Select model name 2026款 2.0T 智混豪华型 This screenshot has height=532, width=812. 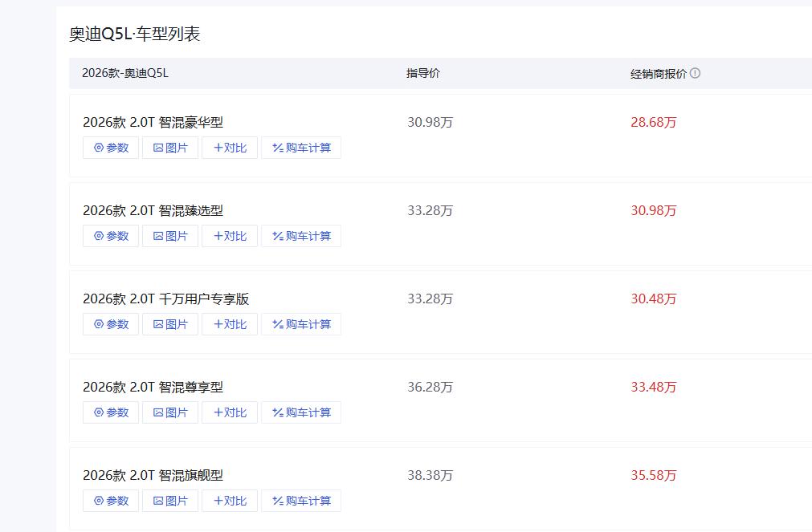click(x=153, y=122)
